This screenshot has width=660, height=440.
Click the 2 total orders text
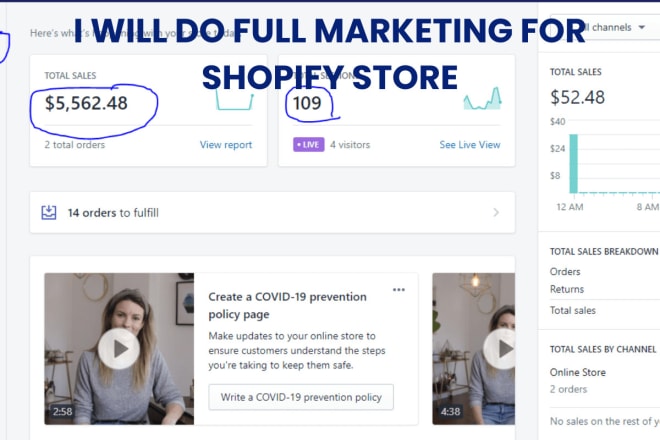pyautogui.click(x=75, y=145)
